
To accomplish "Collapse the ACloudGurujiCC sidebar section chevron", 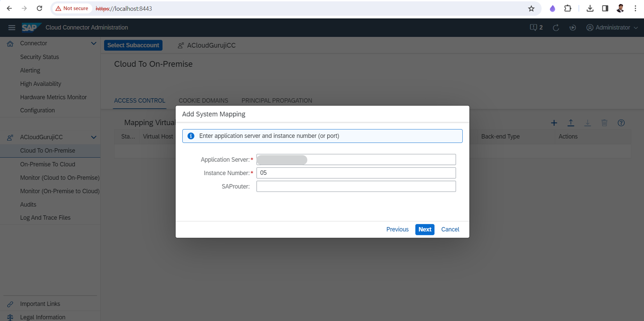I will pyautogui.click(x=93, y=137).
